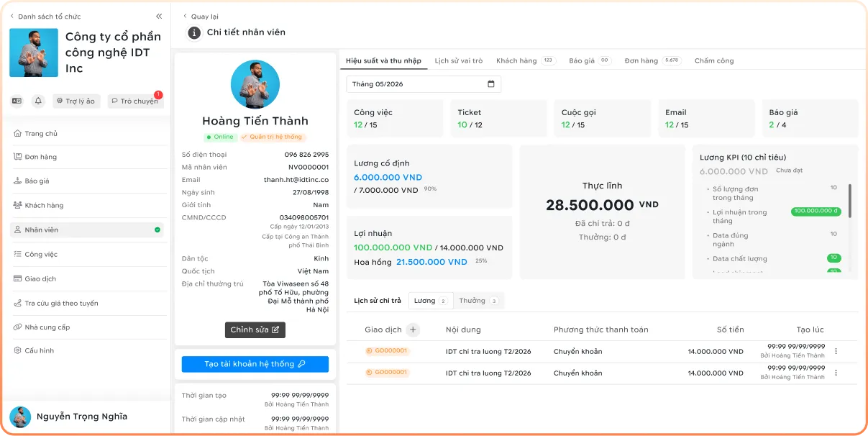Image resolution: width=868 pixels, height=436 pixels.
Task: Open the ID card icon under the company name
Action: pos(17,101)
